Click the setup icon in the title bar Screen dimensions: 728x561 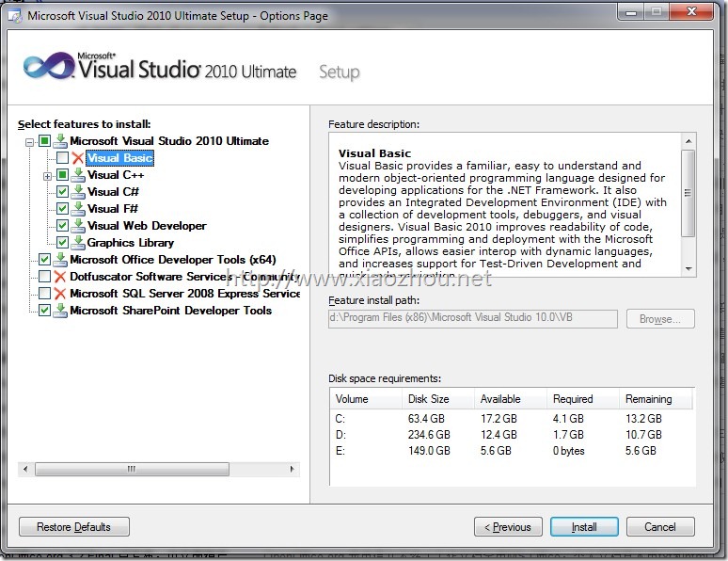pos(15,16)
